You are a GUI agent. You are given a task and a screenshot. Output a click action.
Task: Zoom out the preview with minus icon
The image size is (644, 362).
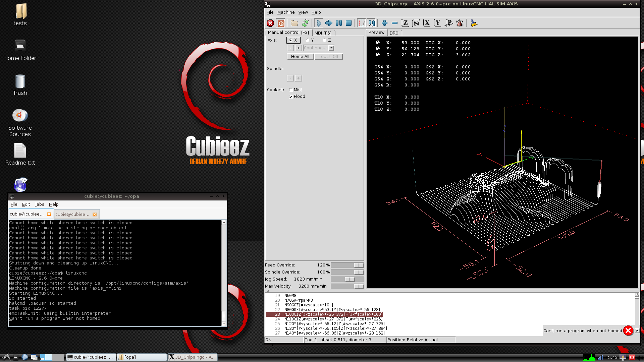(394, 23)
